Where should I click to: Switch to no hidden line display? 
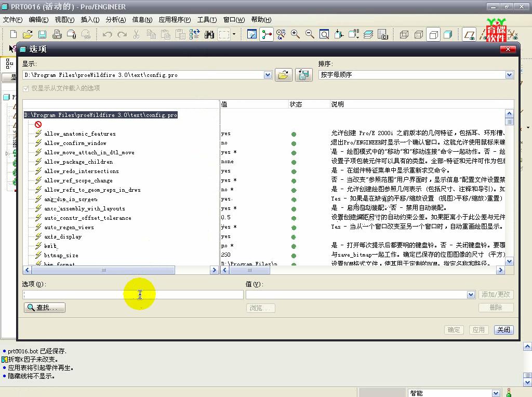point(434,34)
